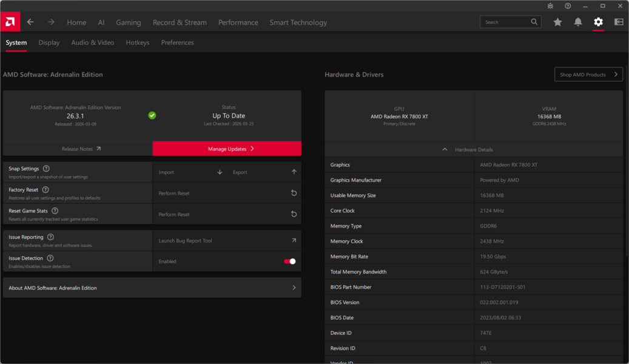The image size is (629, 364).
Task: Click the Search input field
Action: 506,22
